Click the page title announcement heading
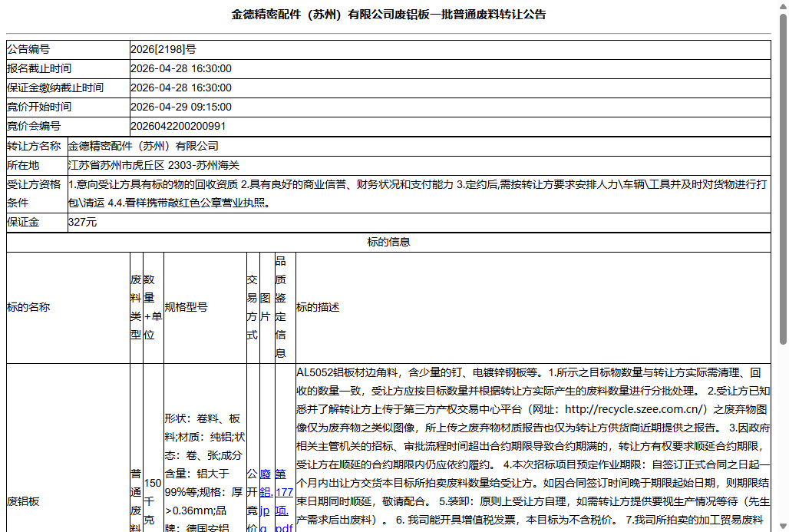The height and width of the screenshot is (532, 789). coord(388,15)
